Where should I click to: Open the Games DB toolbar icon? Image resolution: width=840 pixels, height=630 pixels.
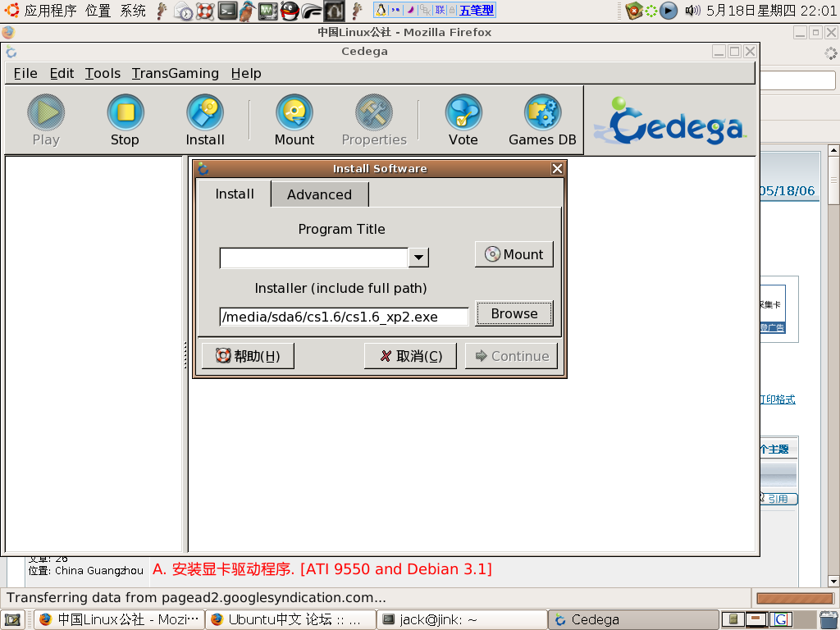[543, 112]
